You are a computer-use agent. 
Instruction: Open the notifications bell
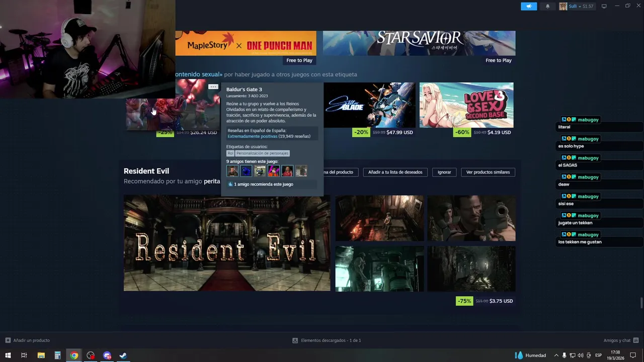pos(547,6)
